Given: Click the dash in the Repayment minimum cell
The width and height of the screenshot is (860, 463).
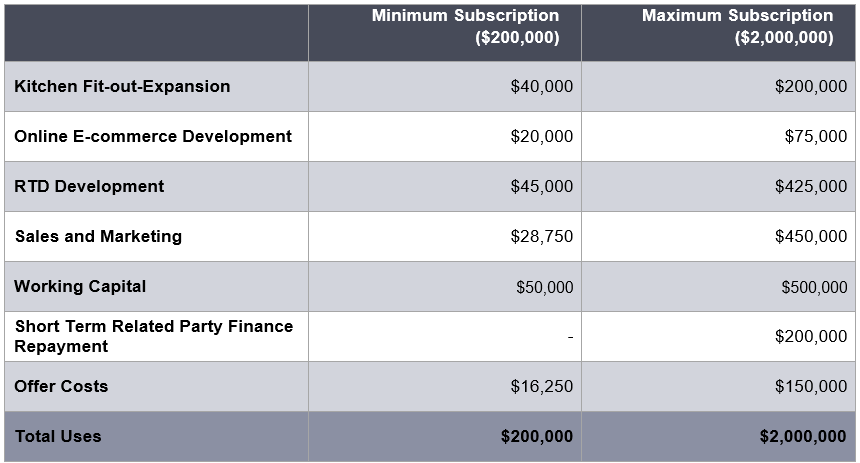Looking at the screenshot, I should click(x=570, y=337).
